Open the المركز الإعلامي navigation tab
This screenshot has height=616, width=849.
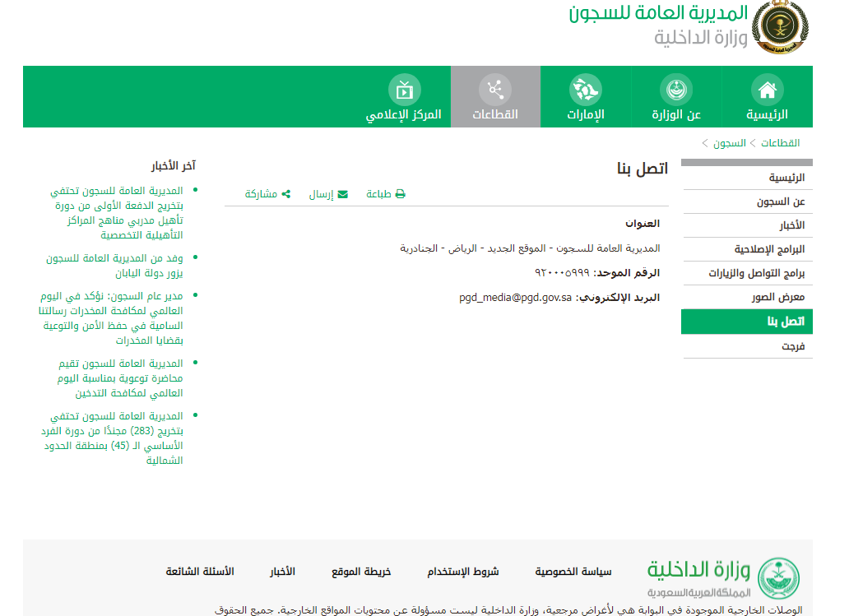pyautogui.click(x=404, y=97)
